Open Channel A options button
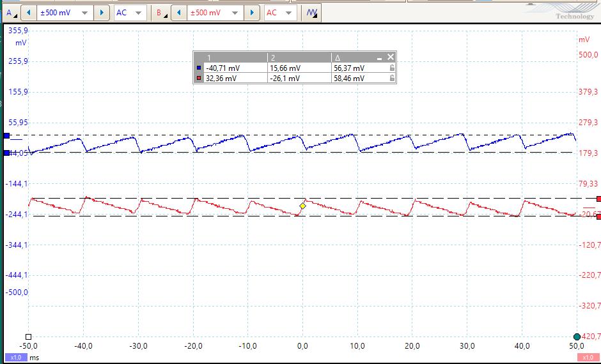 click(x=11, y=13)
